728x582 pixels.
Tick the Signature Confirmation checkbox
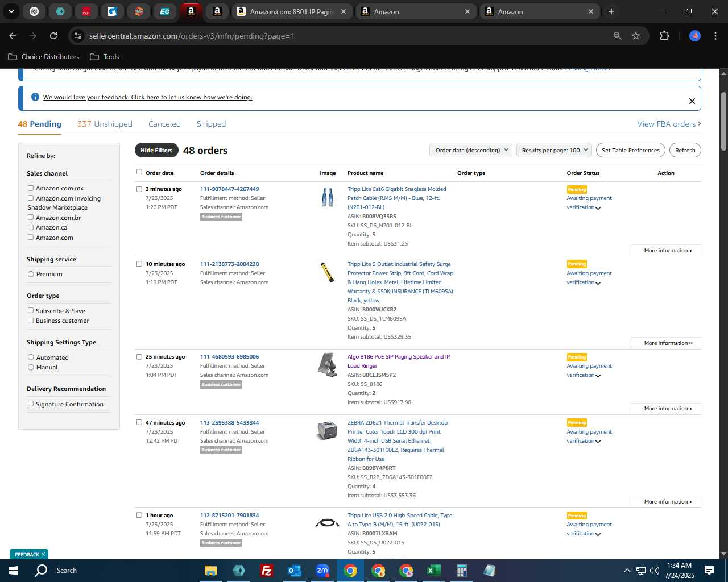[x=31, y=404]
